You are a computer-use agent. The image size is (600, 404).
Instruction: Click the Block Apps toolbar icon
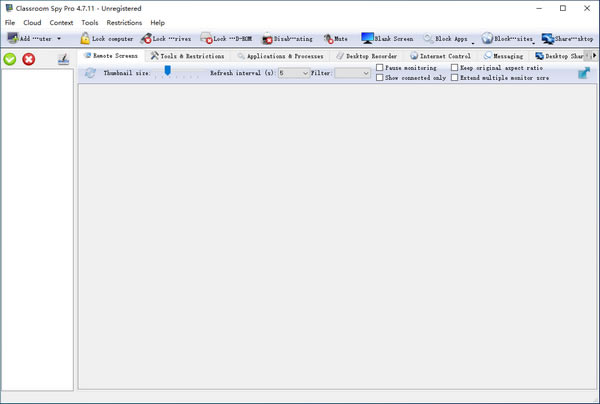tap(429, 38)
